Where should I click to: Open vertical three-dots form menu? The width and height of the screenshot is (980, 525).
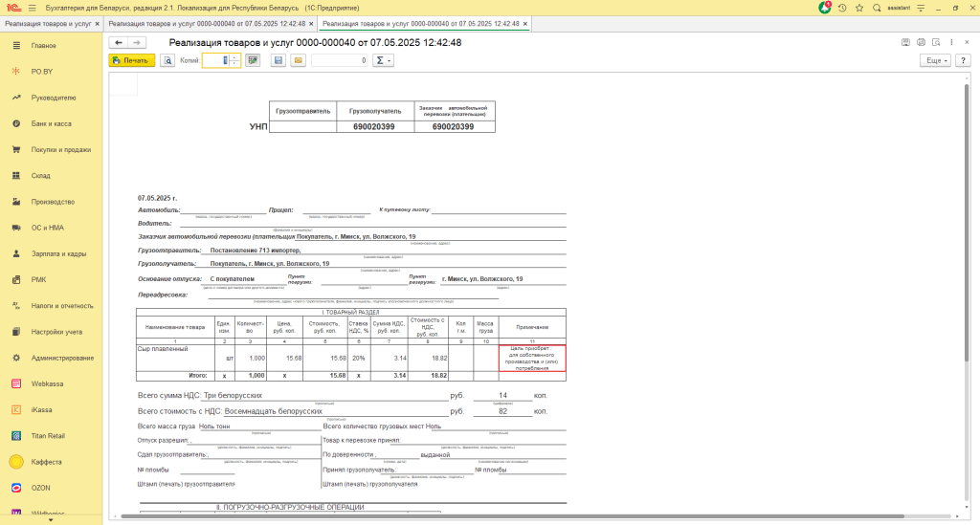pos(952,42)
